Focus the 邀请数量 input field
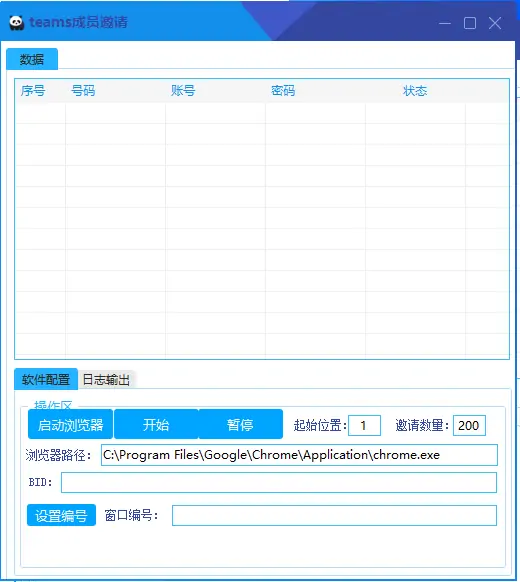Viewport: 520px width, 582px height. [469, 425]
